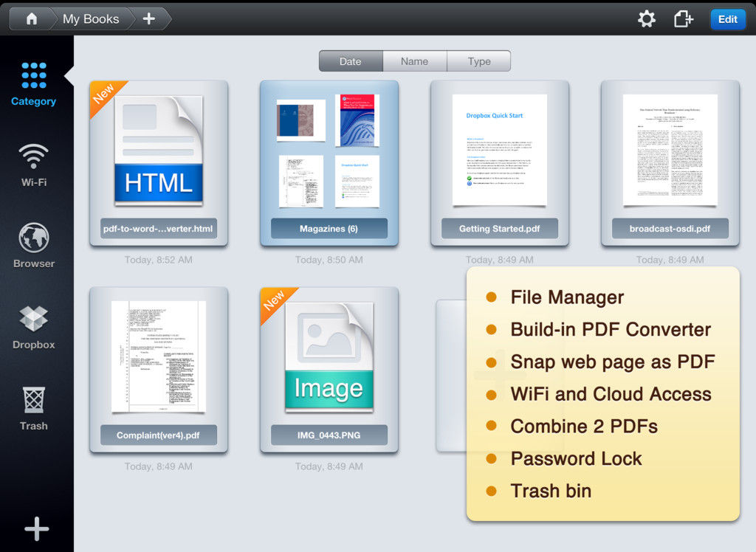
Task: Open Getting Started.pdf thumbnail
Action: 500,150
